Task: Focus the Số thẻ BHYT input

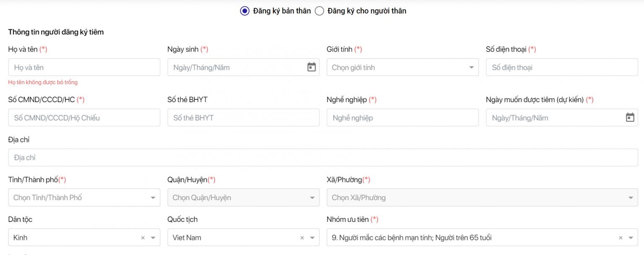Action: [243, 118]
